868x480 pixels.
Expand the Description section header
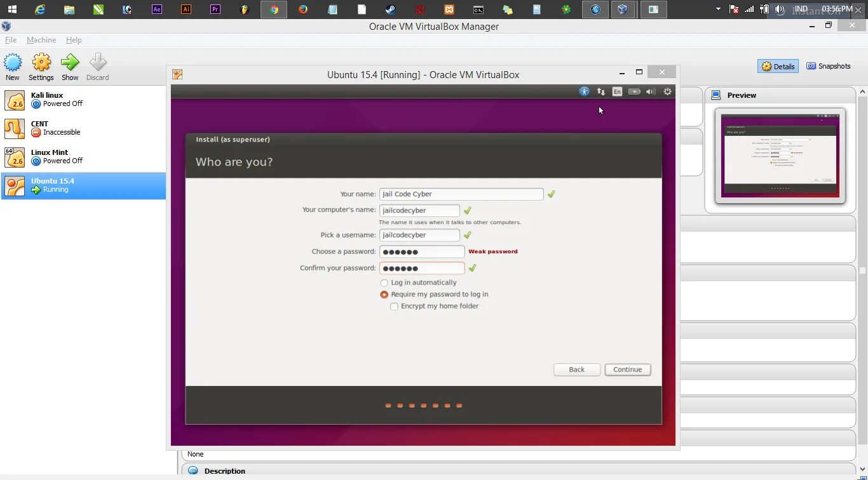click(518, 471)
